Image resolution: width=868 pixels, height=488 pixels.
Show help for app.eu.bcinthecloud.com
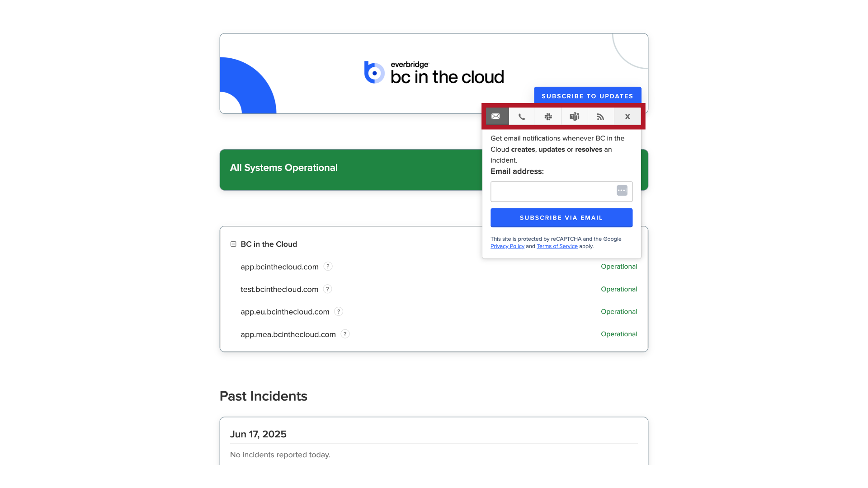click(x=339, y=311)
